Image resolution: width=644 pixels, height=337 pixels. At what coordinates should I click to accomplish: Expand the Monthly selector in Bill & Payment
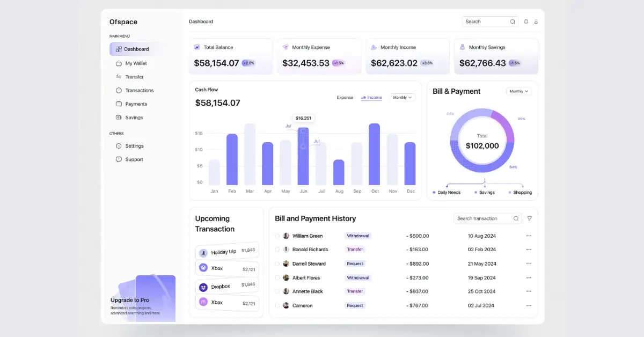coord(518,91)
